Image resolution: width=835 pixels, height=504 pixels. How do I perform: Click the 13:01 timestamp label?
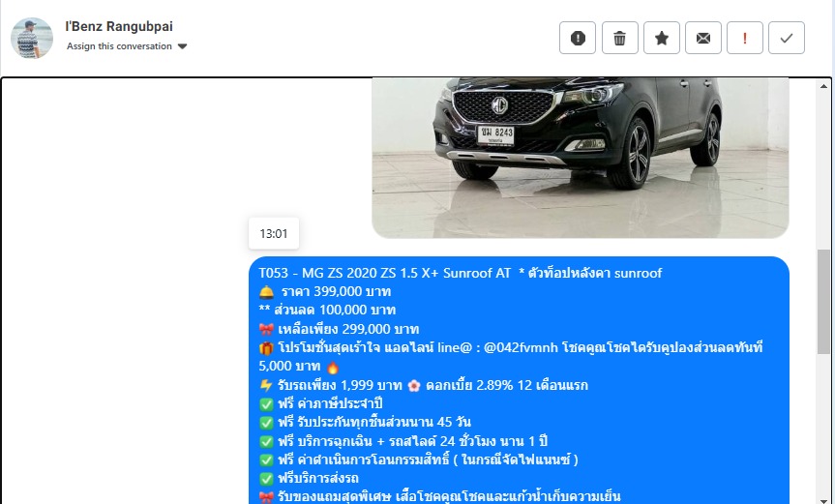pos(274,234)
